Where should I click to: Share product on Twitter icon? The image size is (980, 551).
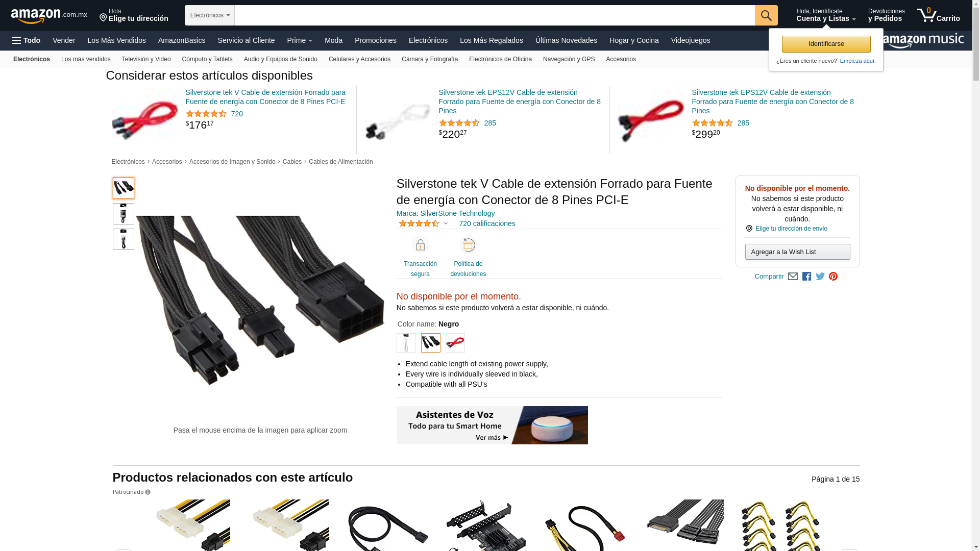click(820, 277)
